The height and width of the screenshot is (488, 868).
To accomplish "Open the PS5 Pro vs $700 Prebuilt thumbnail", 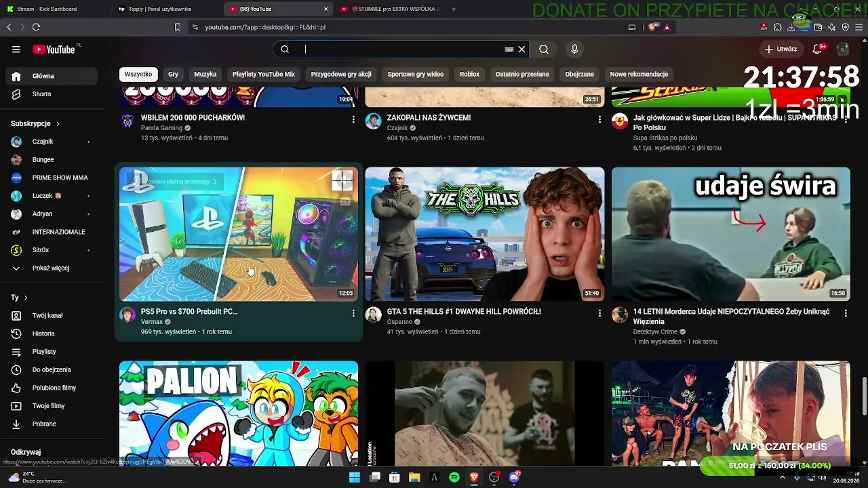I will (239, 234).
